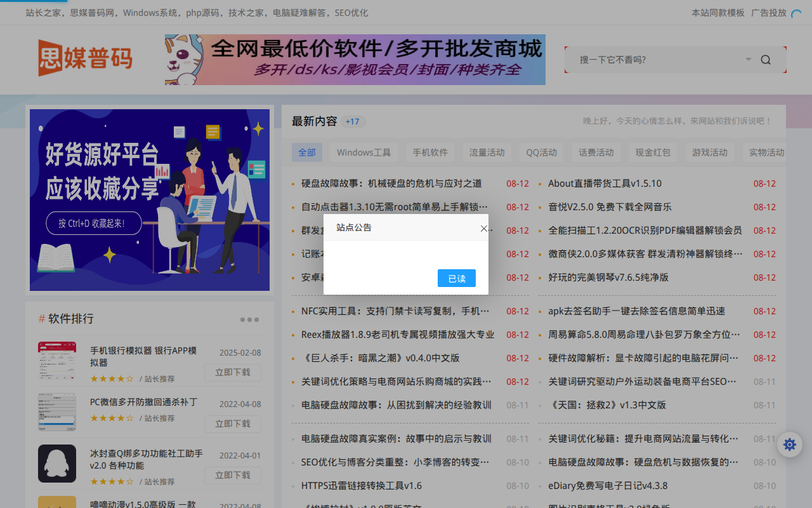Click the 思媒普码 site logo
812x508 pixels.
[85, 58]
